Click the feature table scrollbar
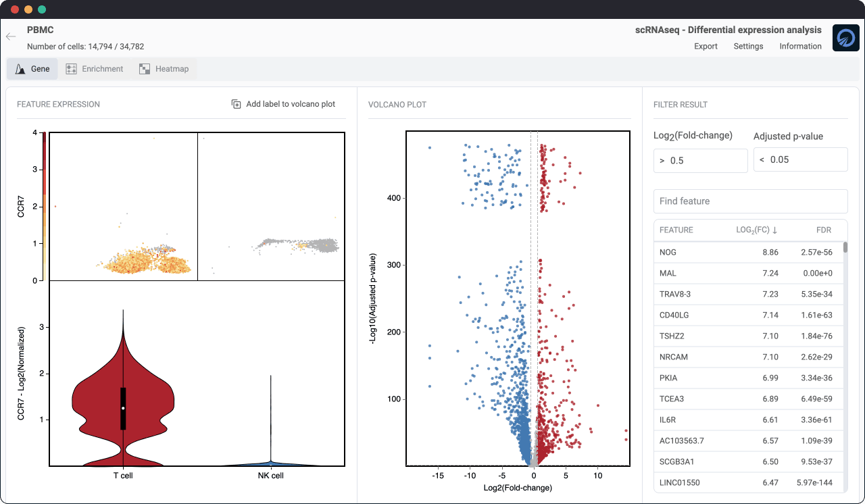Image resolution: width=865 pixels, height=504 pixels. (845, 247)
